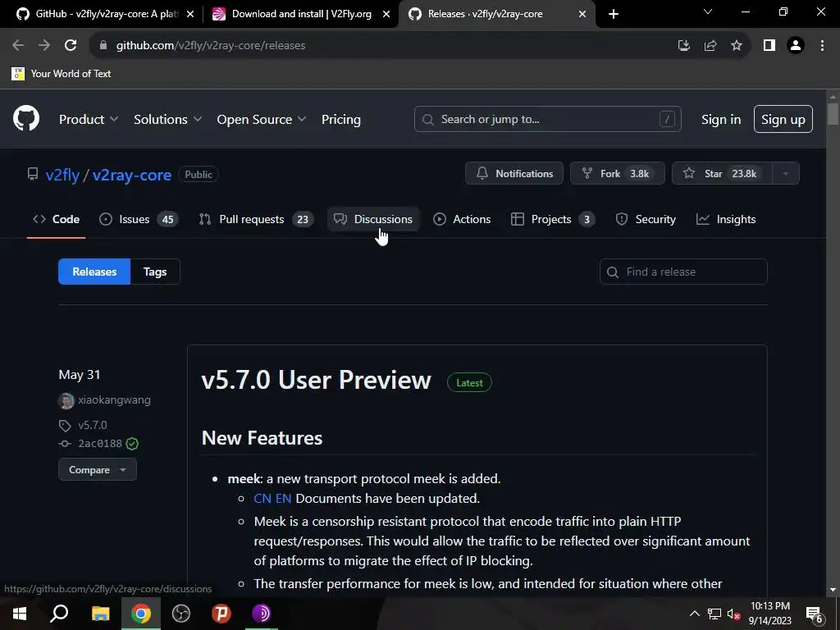This screenshot has width=840, height=630.
Task: Open Chrome side panel
Action: click(769, 46)
